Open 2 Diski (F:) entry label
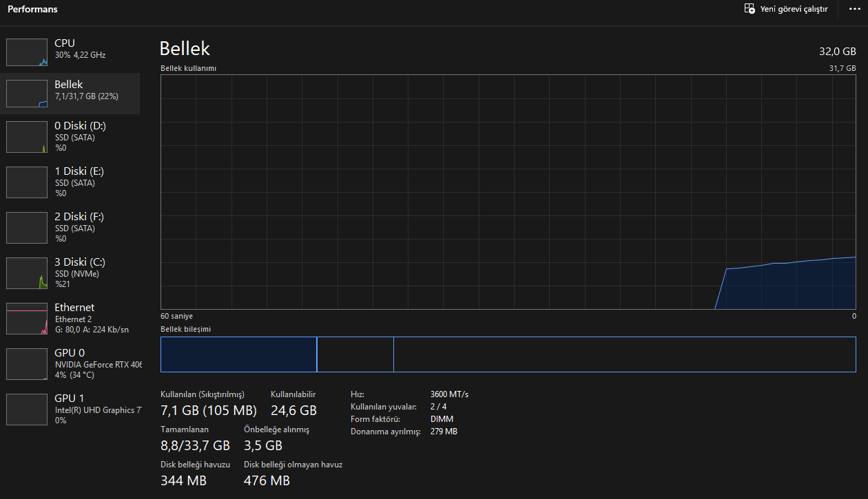 pyautogui.click(x=79, y=217)
